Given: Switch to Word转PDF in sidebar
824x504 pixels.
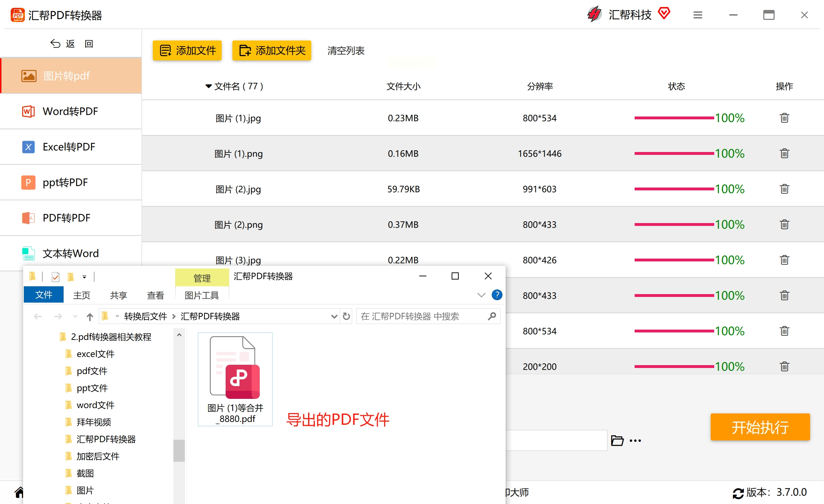Looking at the screenshot, I should (71, 112).
